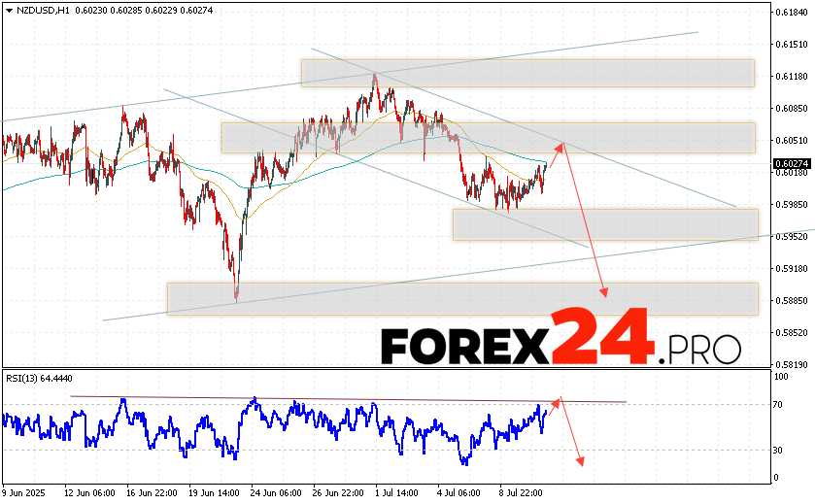Click the NZDUSD,H1 symbol title
The height and width of the screenshot is (504, 815).
[35, 10]
